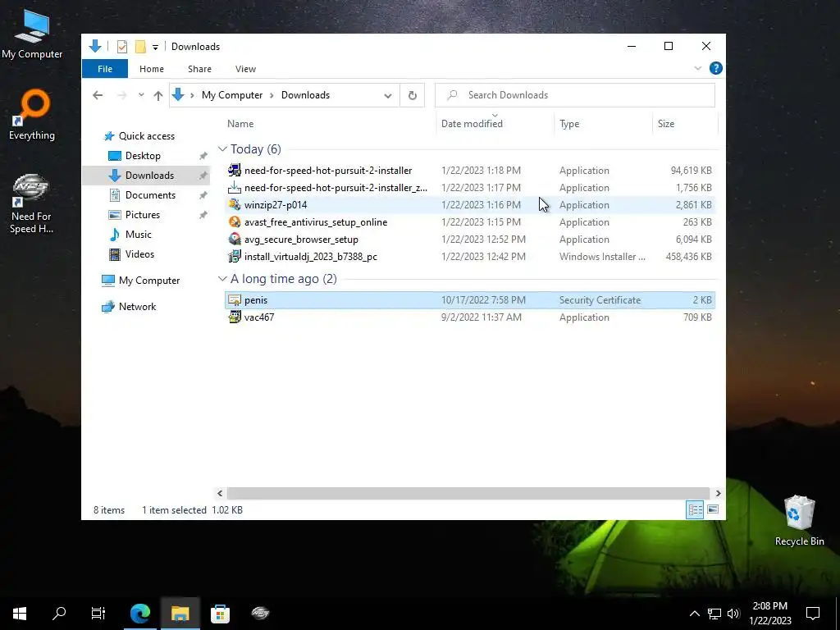Sort by the Date modified column header
The image size is (840, 630).
(x=472, y=123)
